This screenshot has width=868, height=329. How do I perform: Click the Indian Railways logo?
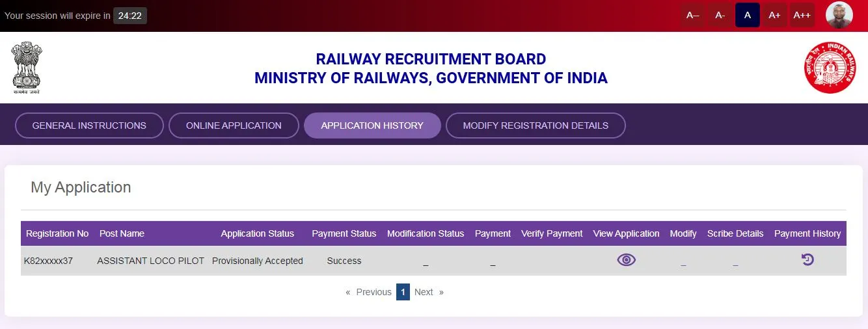[x=829, y=68]
